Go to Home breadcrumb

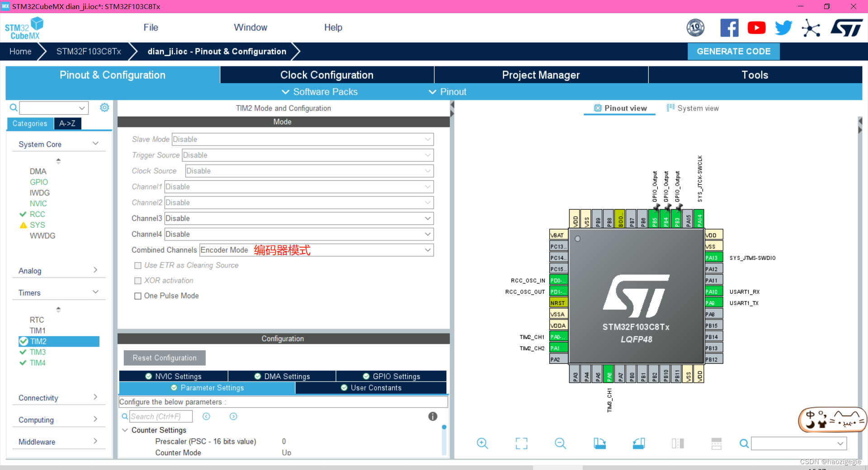tap(20, 52)
